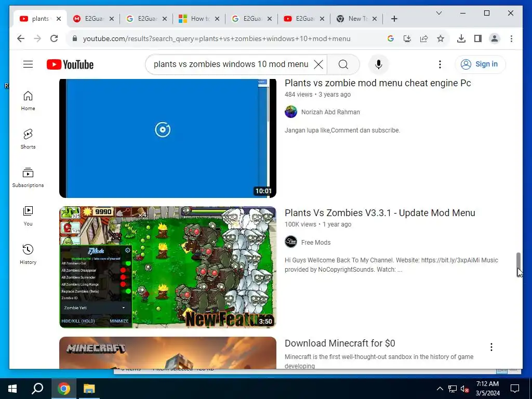Screen dimensions: 532x399
Task: Open Home in the sidebar
Action: (x=28, y=101)
